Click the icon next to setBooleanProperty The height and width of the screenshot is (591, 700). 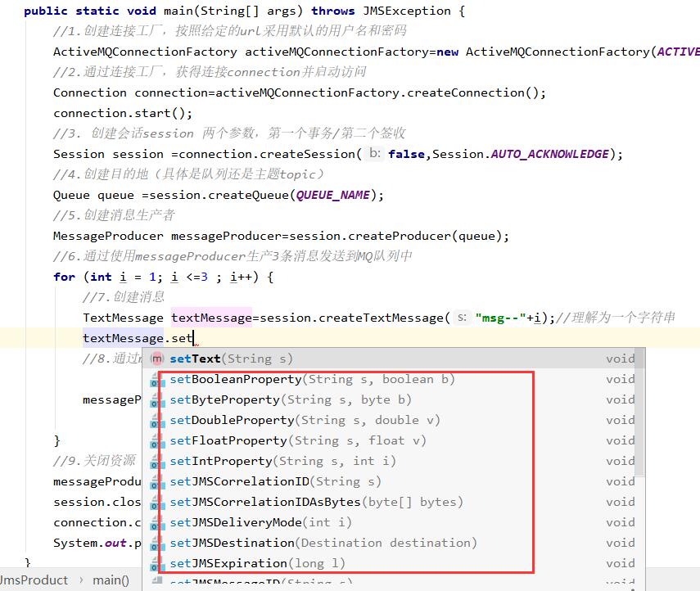pos(157,380)
